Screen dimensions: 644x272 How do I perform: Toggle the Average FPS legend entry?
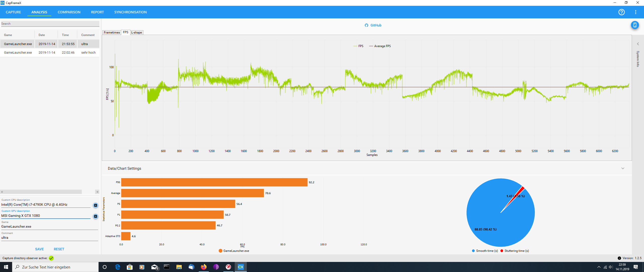(x=380, y=46)
